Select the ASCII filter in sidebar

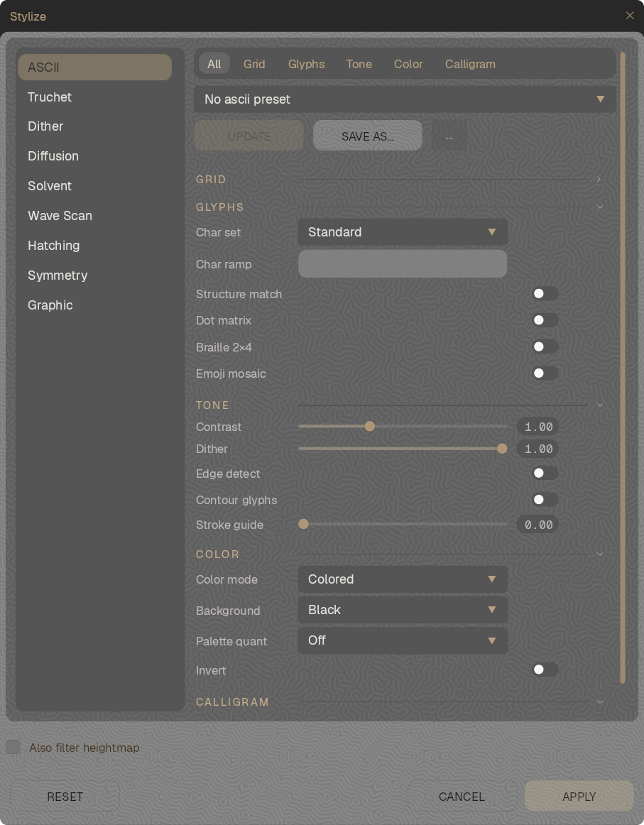[x=94, y=67]
